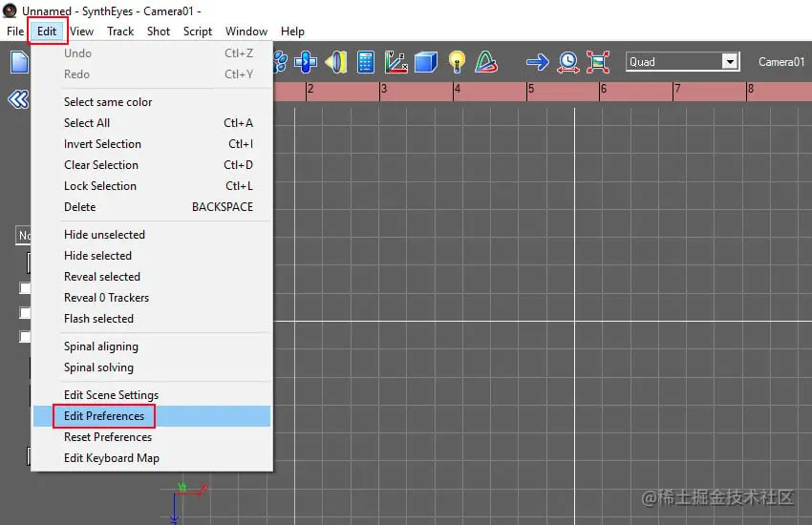Open the Shot menu
Screen dimensions: 812x525
tap(159, 31)
